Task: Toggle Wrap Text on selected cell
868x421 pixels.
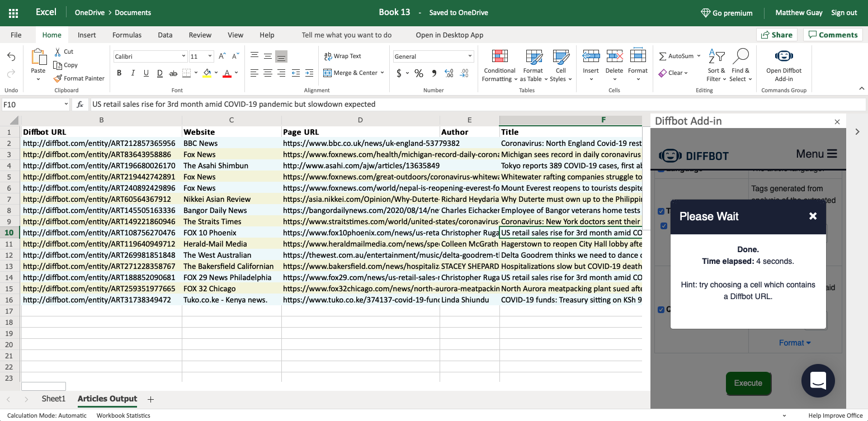Action: (x=343, y=56)
